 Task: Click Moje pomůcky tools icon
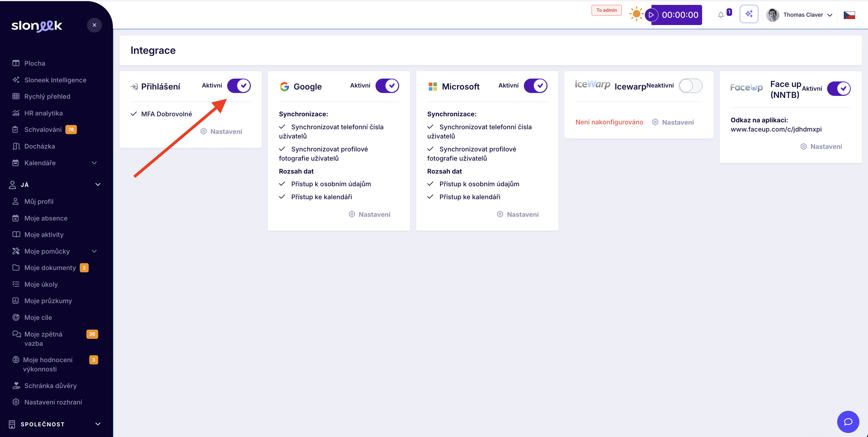16,251
